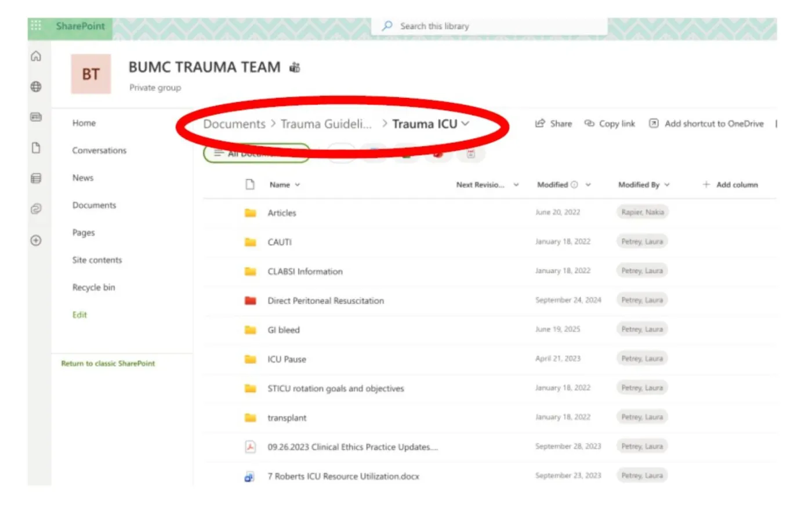Screen dimensions: 812x526
Task: Click the Create plus icon in app bar
Action: point(36,240)
